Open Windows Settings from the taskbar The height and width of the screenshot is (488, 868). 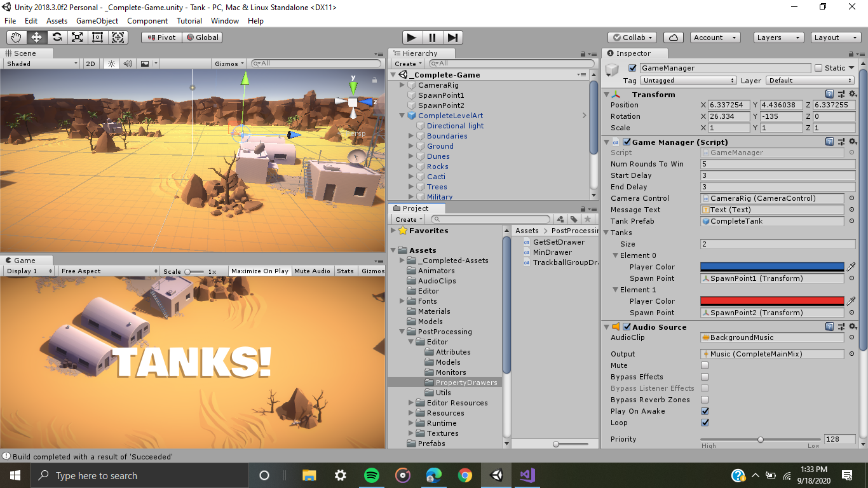341,475
